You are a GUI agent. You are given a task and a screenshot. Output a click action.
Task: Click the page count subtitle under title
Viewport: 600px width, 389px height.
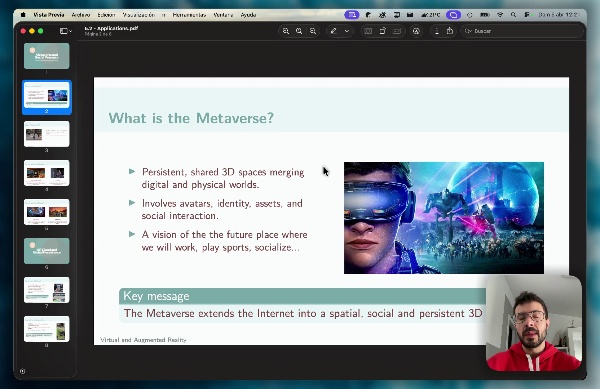[x=98, y=34]
